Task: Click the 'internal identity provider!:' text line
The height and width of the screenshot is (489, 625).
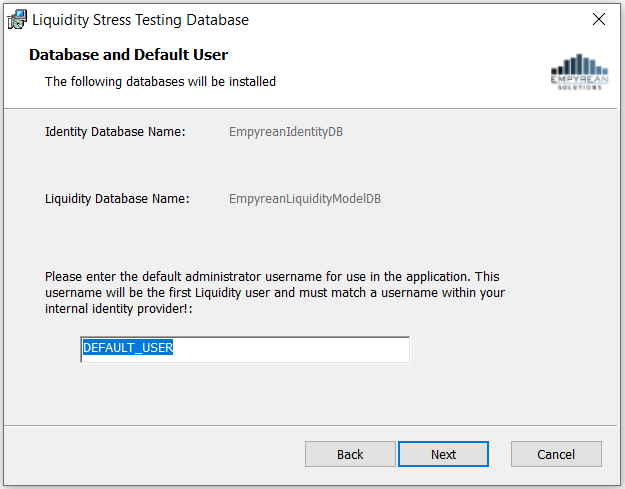Action: click(119, 309)
